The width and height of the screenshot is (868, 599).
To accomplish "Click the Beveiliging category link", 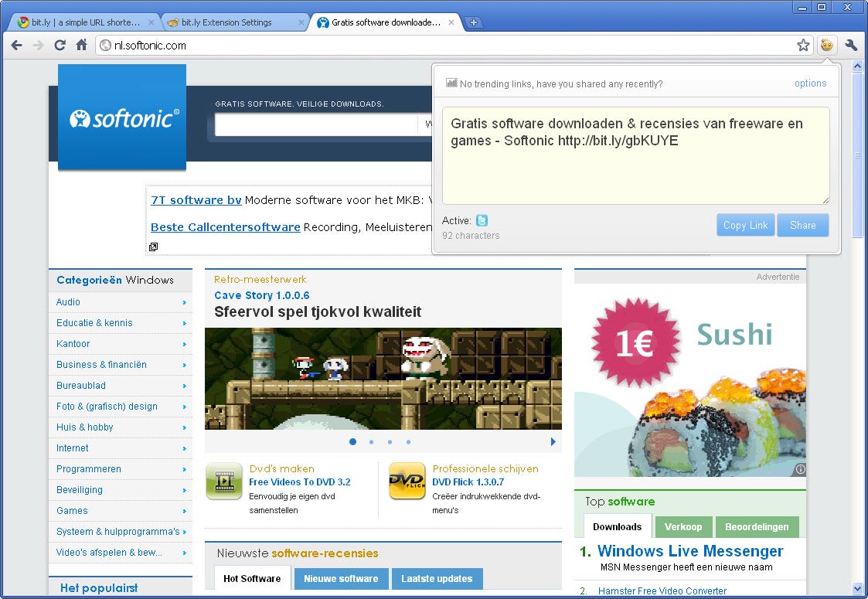I will click(79, 490).
